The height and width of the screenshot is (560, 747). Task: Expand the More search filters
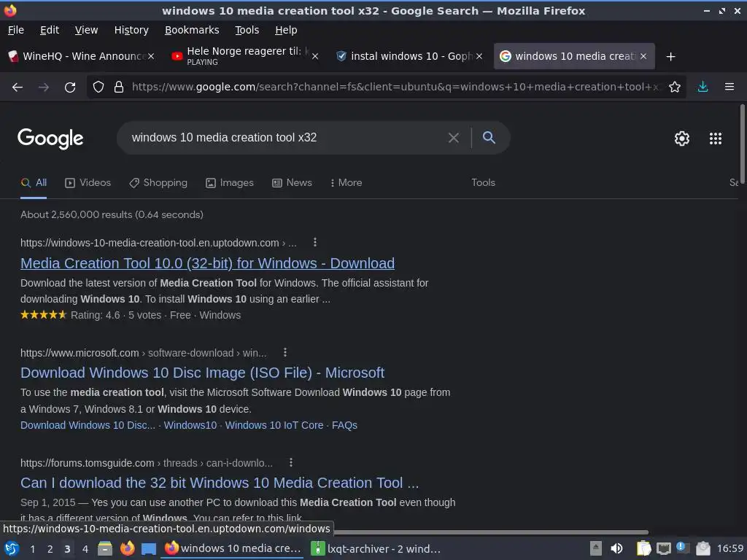point(347,183)
